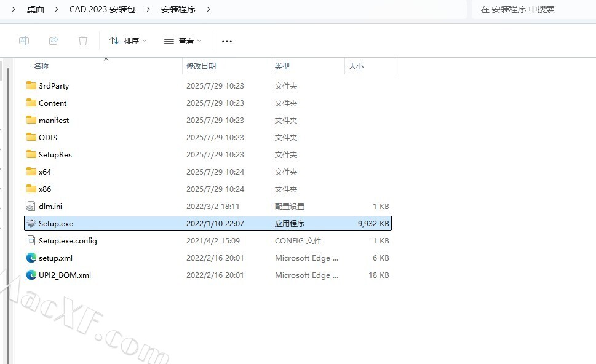Click the date 2022/3/2 18:11

click(x=213, y=207)
